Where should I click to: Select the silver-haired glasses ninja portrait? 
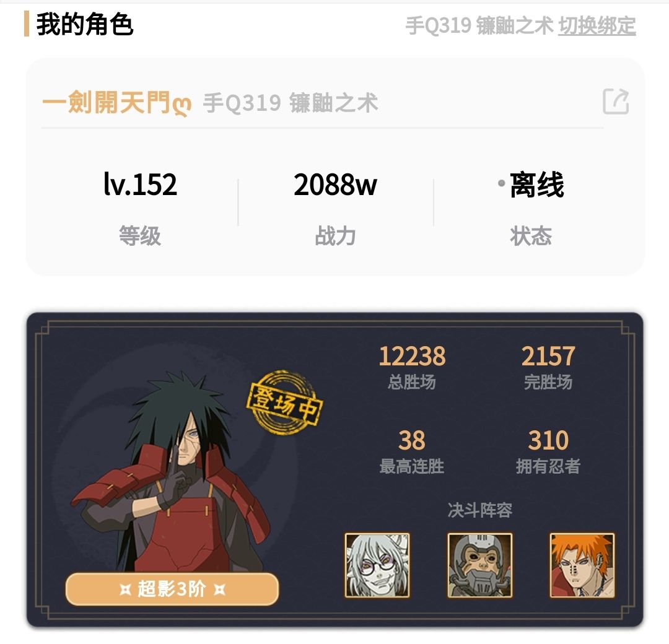point(377,565)
